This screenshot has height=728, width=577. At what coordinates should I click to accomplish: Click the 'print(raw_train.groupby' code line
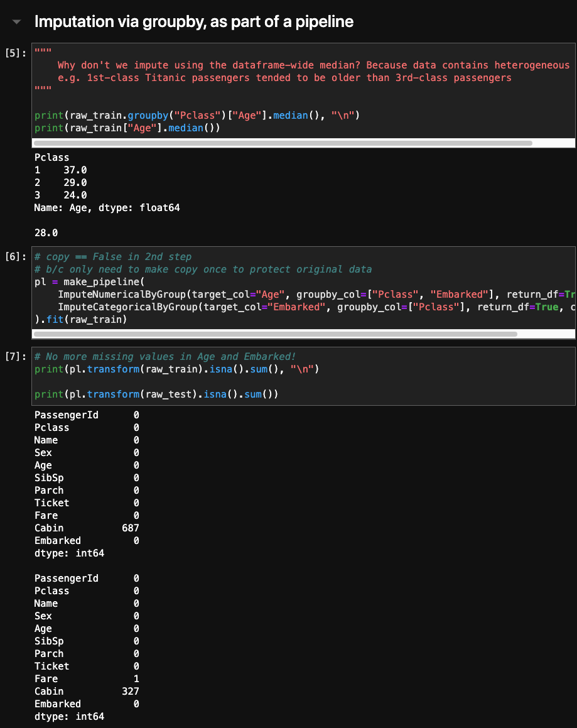197,115
